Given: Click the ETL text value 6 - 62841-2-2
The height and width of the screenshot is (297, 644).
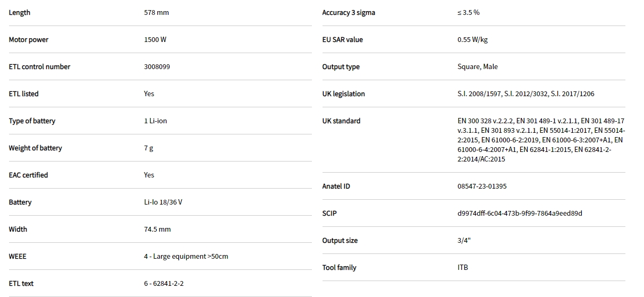Looking at the screenshot, I should point(164,284).
